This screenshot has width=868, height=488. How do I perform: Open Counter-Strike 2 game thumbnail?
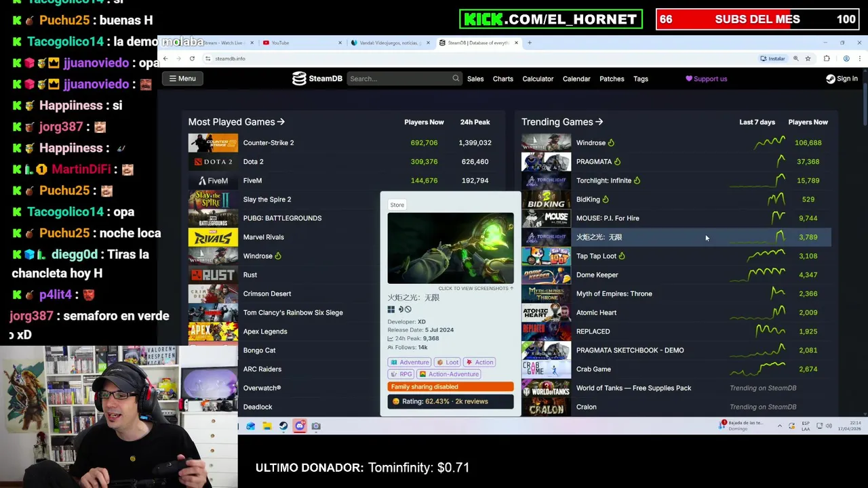pos(213,143)
